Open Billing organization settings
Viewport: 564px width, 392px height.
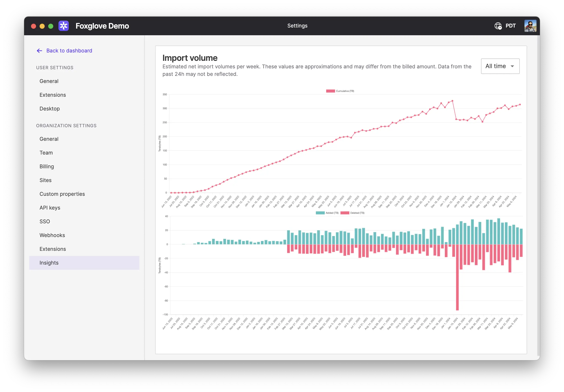click(47, 167)
